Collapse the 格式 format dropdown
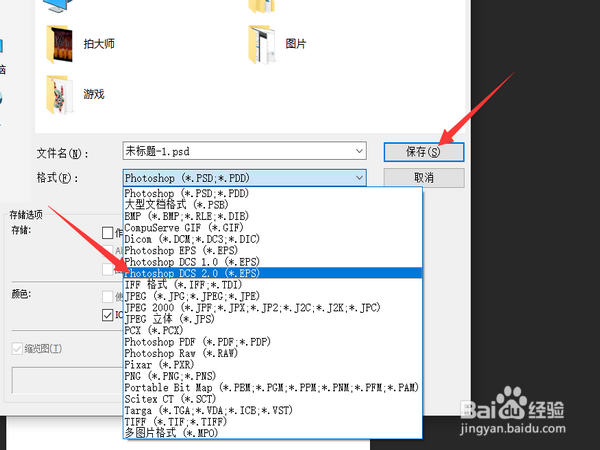Viewport: 600px width, 450px height. click(x=359, y=178)
